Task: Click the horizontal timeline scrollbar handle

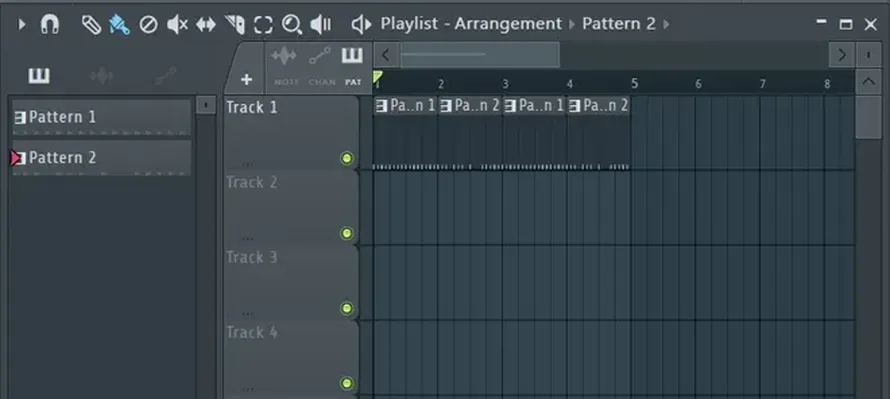Action: pyautogui.click(x=480, y=55)
